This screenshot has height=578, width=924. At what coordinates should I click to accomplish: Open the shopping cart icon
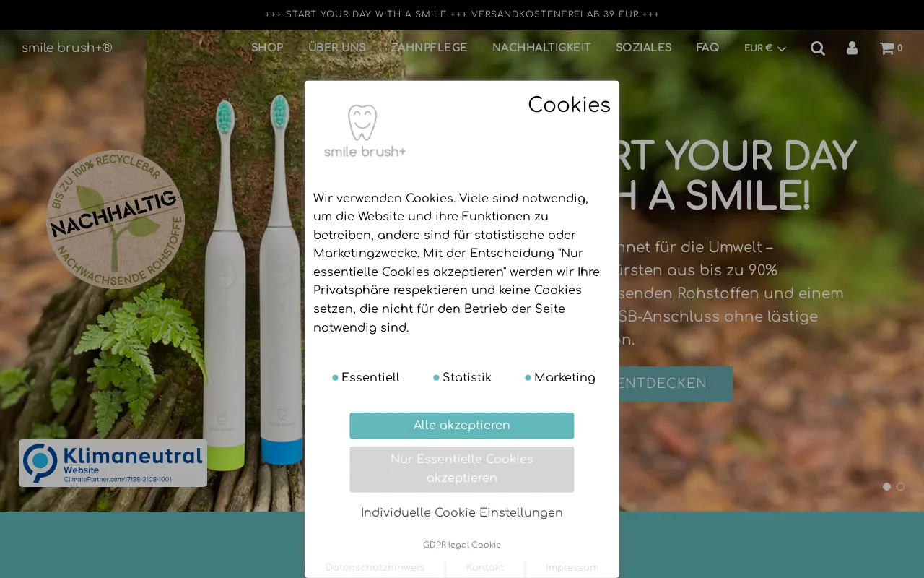891,48
